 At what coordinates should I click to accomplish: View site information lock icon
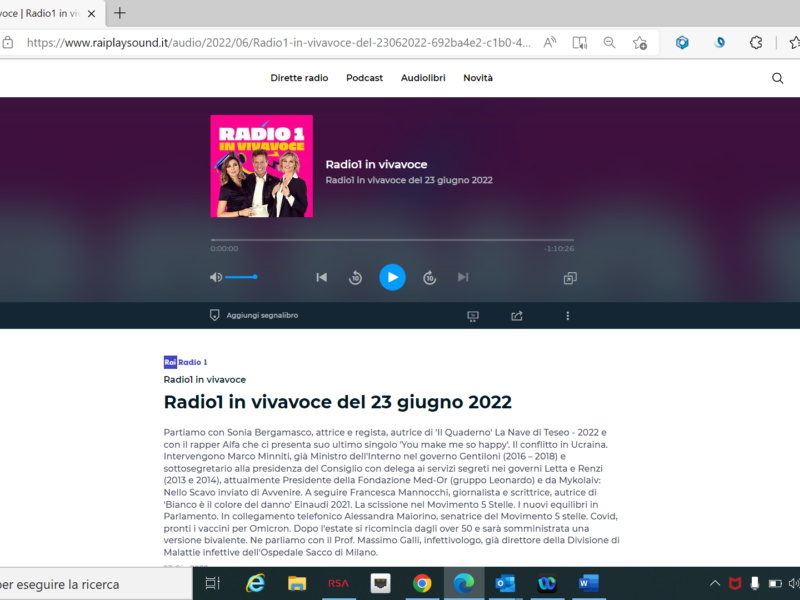click(8, 43)
